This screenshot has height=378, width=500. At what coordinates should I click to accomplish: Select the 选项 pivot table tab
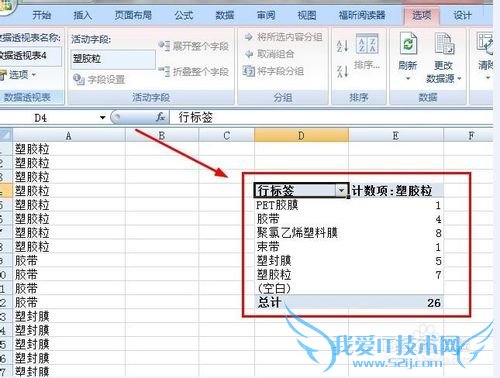pyautogui.click(x=421, y=15)
